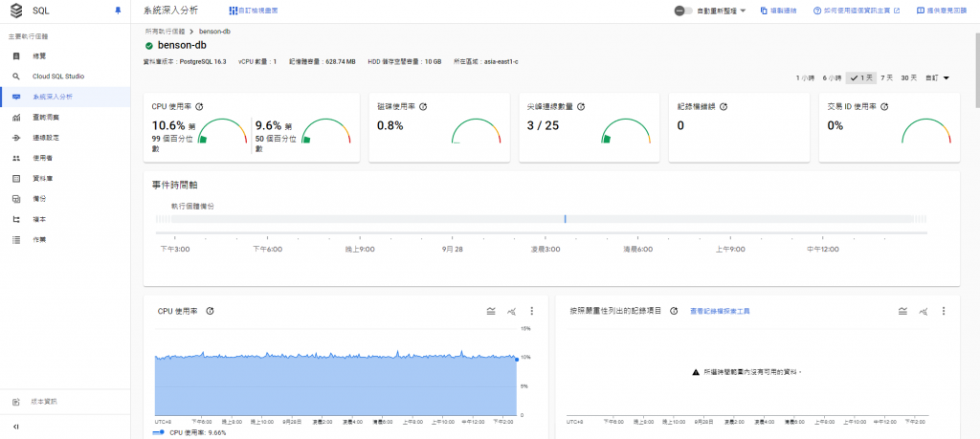Click info icon on transaction ID usage card
The image size is (980, 439).
coord(883,107)
